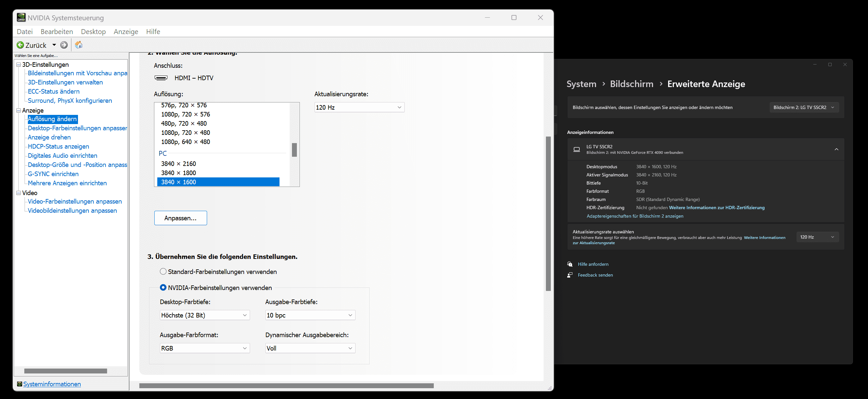Click the green Zurück back arrow icon
This screenshot has width=868, height=399.
point(20,45)
